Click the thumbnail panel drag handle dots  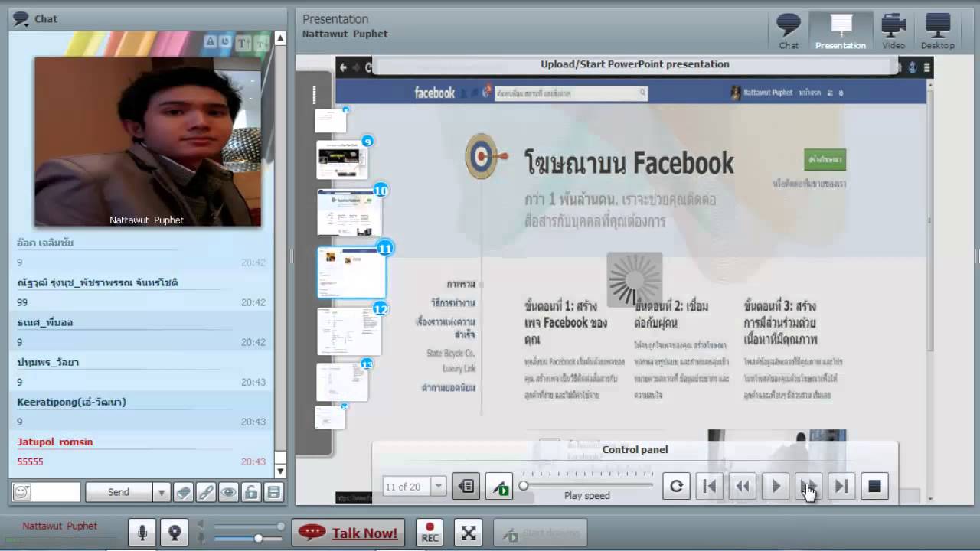(x=314, y=95)
